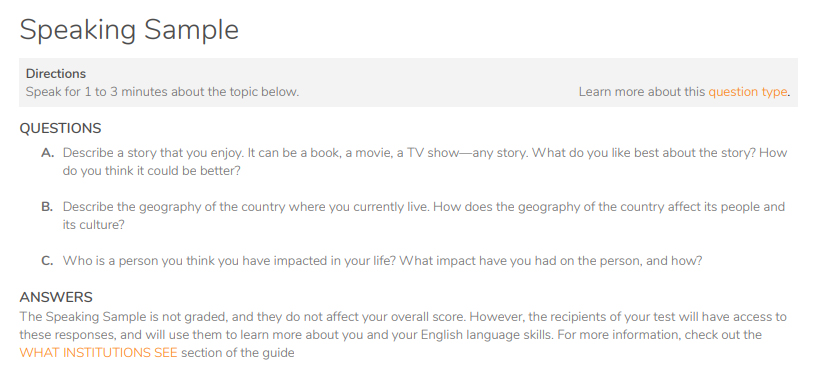
Task: Click 'these responses, and will use them' line
Action: coord(390,335)
